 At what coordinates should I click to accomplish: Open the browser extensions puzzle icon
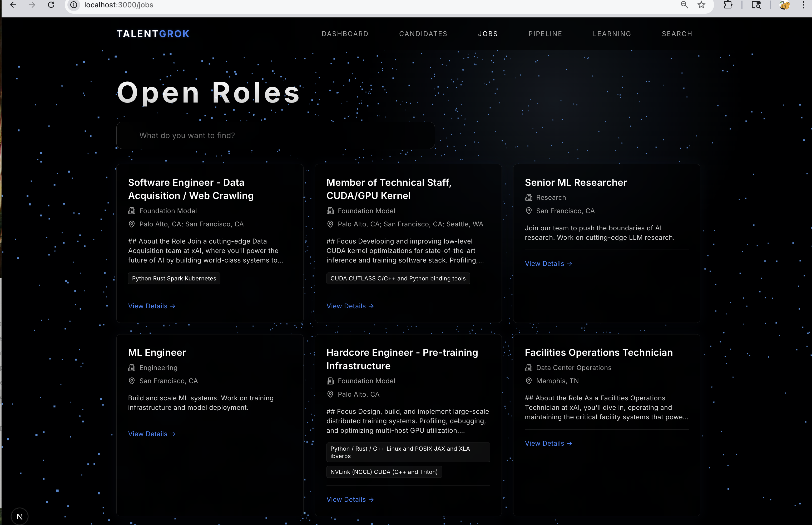pyautogui.click(x=728, y=5)
